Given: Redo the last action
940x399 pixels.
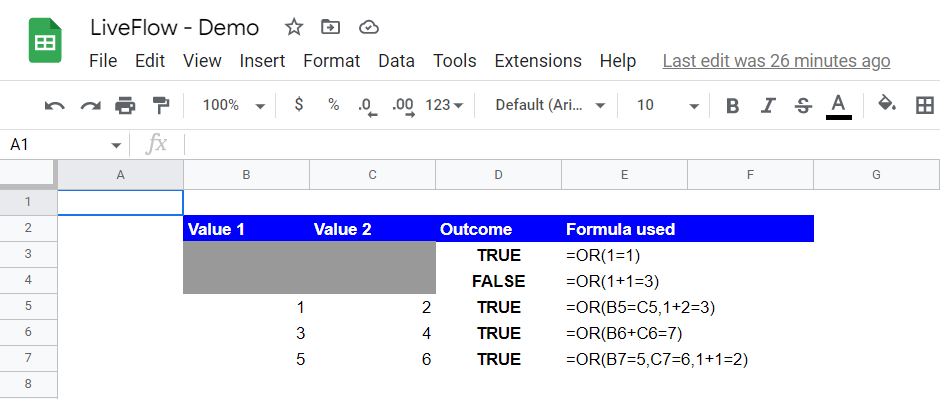Looking at the screenshot, I should click(x=91, y=106).
